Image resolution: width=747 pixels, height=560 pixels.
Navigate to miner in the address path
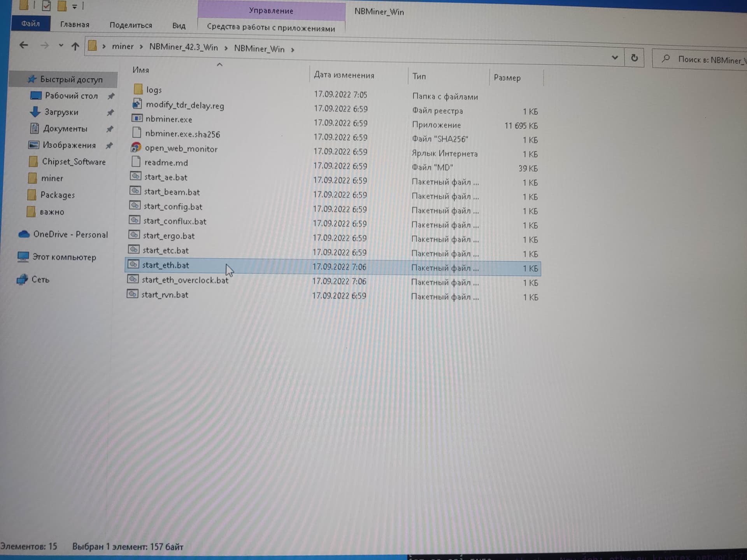(123, 46)
